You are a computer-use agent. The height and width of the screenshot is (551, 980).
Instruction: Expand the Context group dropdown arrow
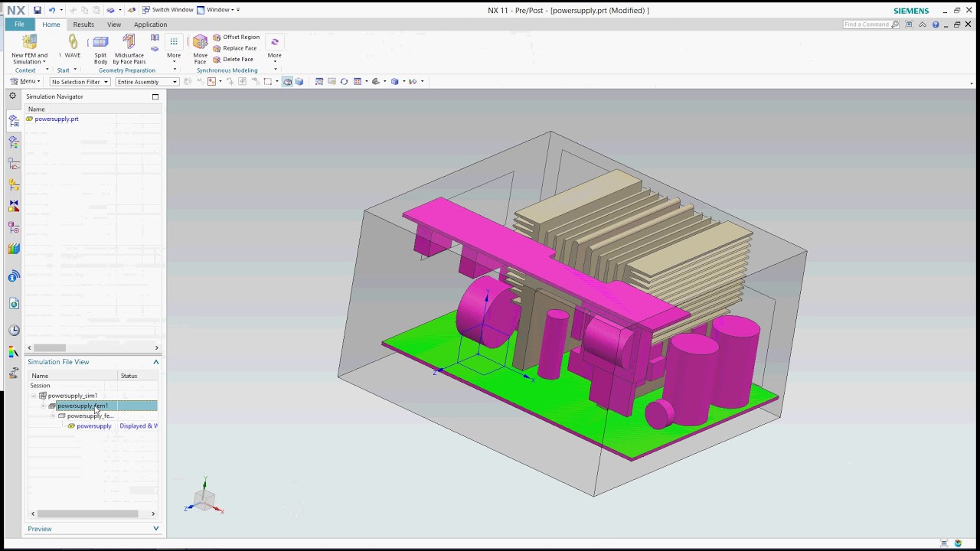47,70
